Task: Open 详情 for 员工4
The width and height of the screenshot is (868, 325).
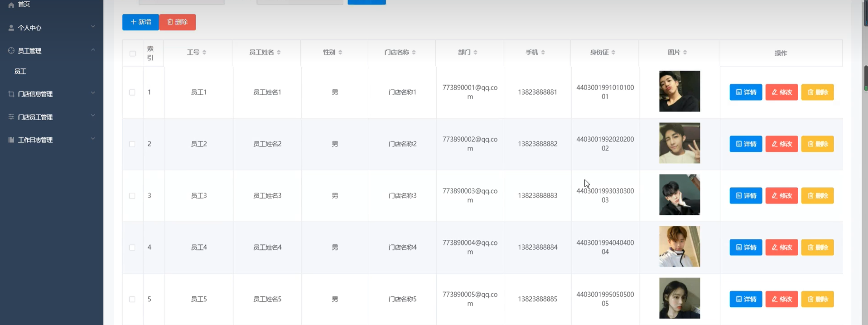Action: [x=746, y=247]
